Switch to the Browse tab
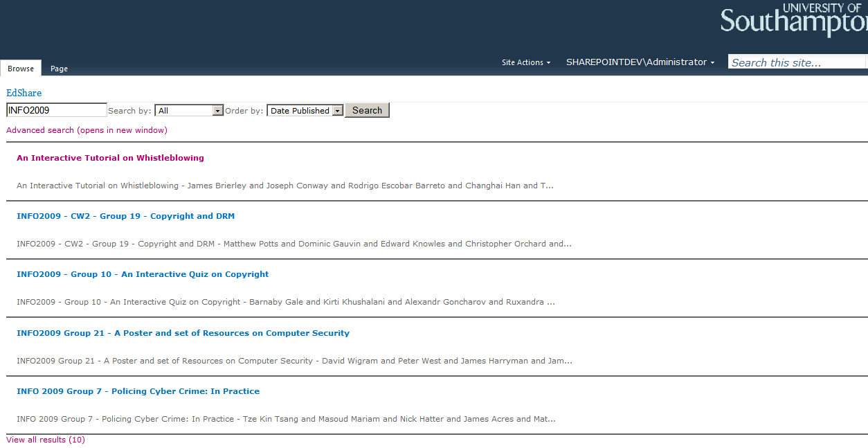 pyautogui.click(x=21, y=69)
